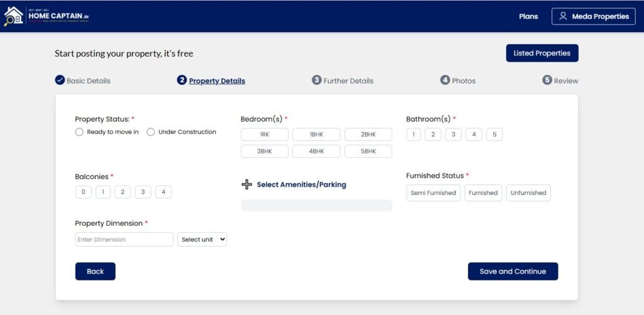The image size is (644, 315).
Task: Click the step 2 Property Details circle icon
Action: (x=182, y=80)
